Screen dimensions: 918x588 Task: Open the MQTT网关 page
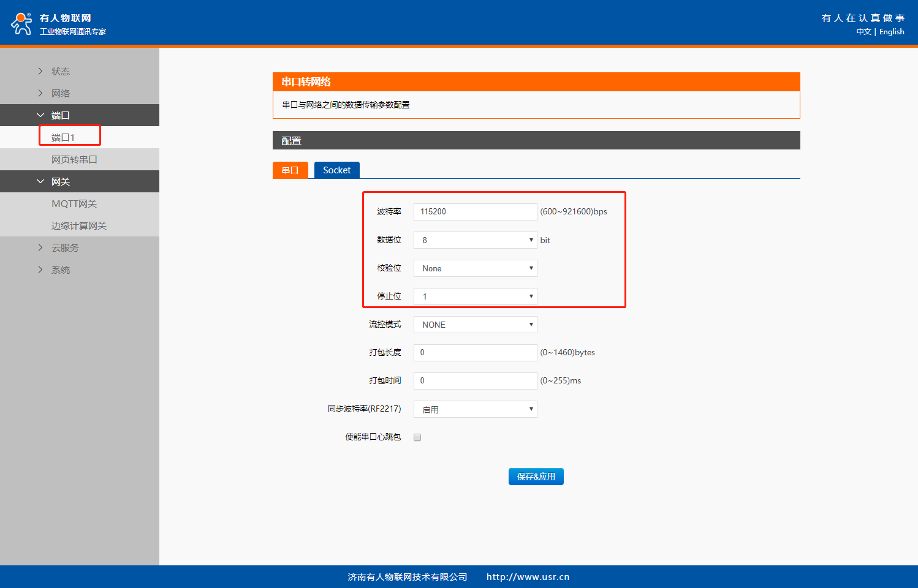pyautogui.click(x=74, y=203)
